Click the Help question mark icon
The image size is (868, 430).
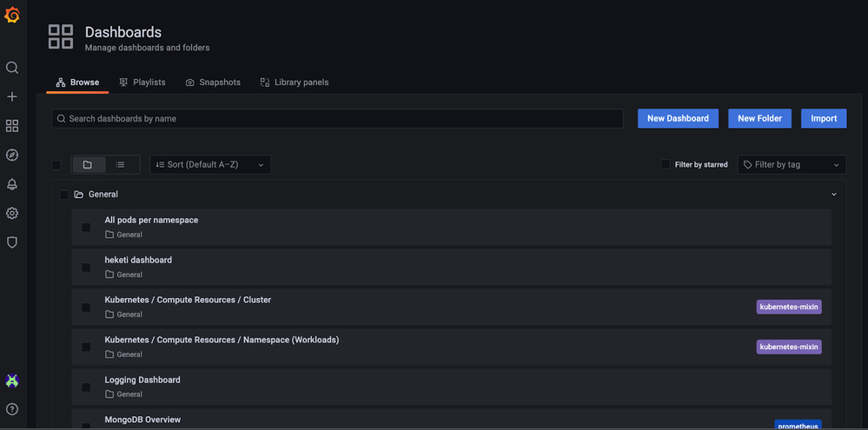(12, 409)
